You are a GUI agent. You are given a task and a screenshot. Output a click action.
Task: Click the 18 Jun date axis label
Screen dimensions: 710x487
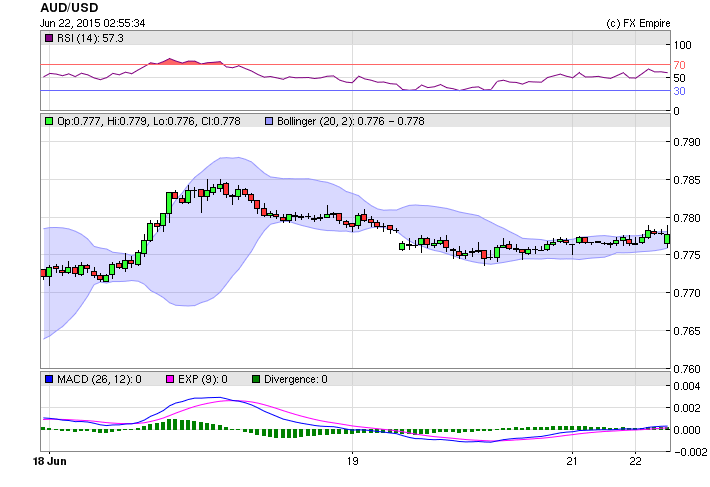[x=50, y=461]
